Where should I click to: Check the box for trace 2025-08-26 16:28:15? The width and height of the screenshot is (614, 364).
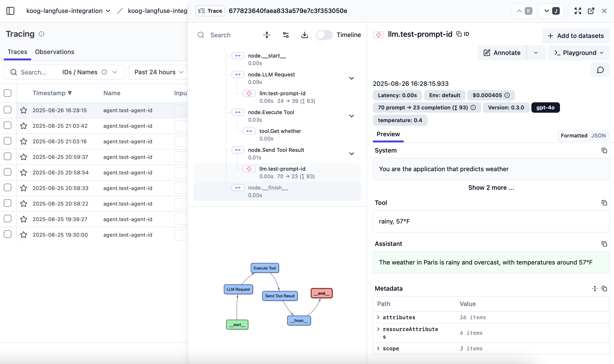tap(8, 110)
